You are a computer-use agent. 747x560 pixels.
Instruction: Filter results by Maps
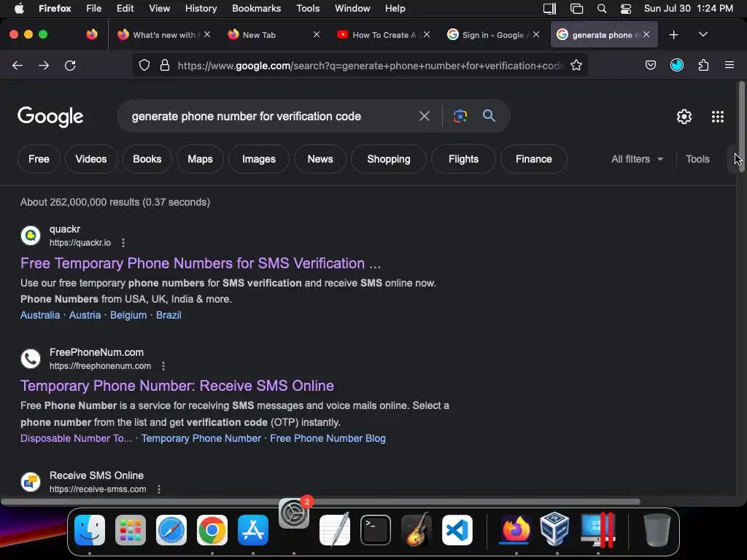(200, 159)
